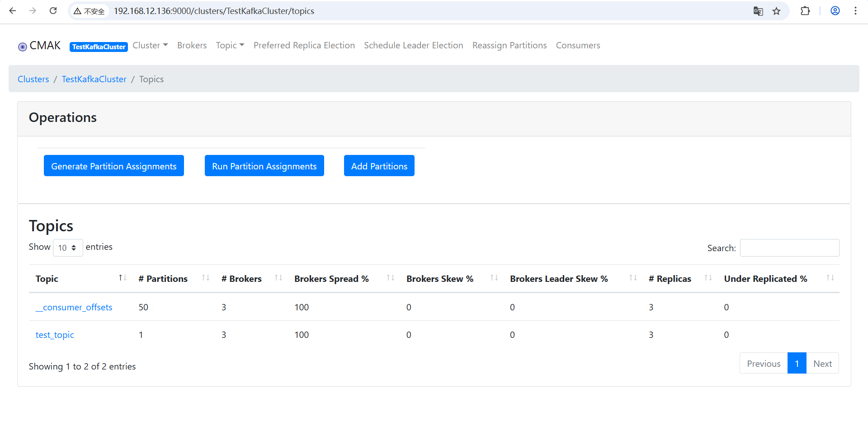Go back to the previous browser page
This screenshot has width=868, height=435.
click(13, 11)
